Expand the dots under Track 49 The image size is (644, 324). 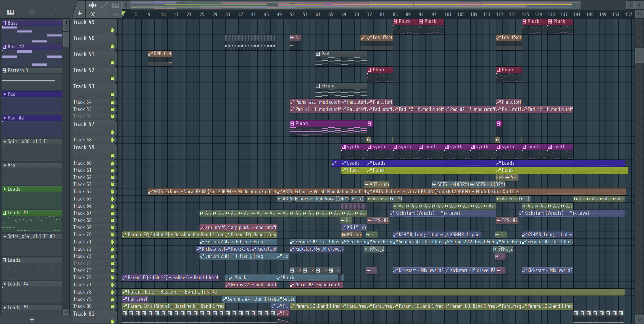coord(80,32)
